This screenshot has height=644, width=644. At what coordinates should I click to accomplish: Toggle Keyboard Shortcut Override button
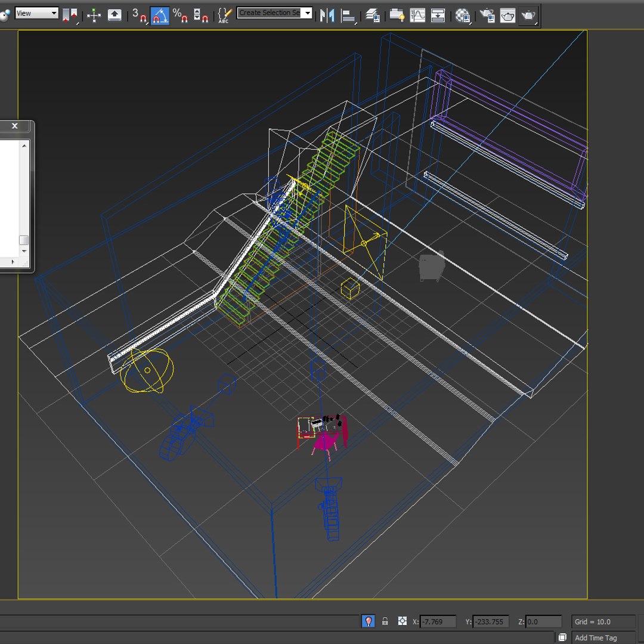114,16
